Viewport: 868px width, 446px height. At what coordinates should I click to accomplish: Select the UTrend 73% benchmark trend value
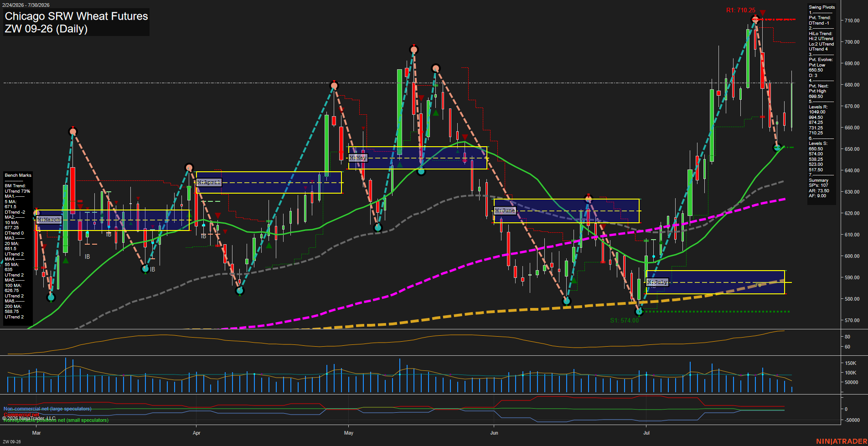[17, 191]
